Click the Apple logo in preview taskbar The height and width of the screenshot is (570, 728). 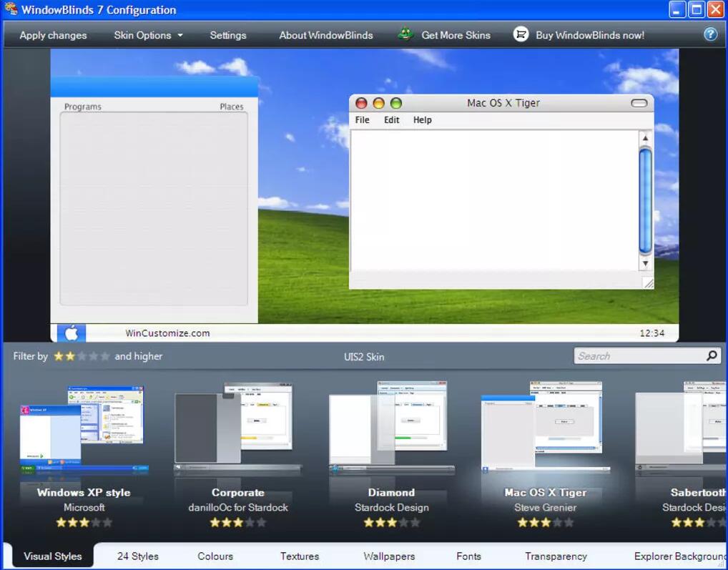[x=71, y=333]
